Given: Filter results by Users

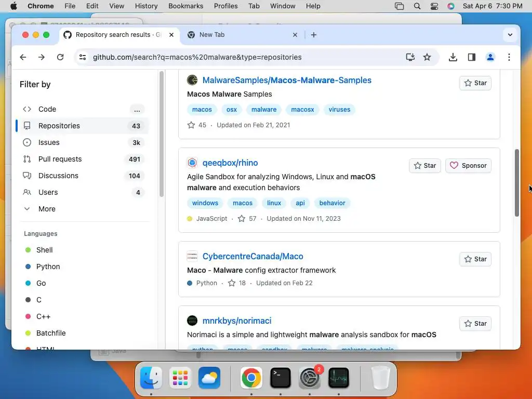Looking at the screenshot, I should click(83, 192).
